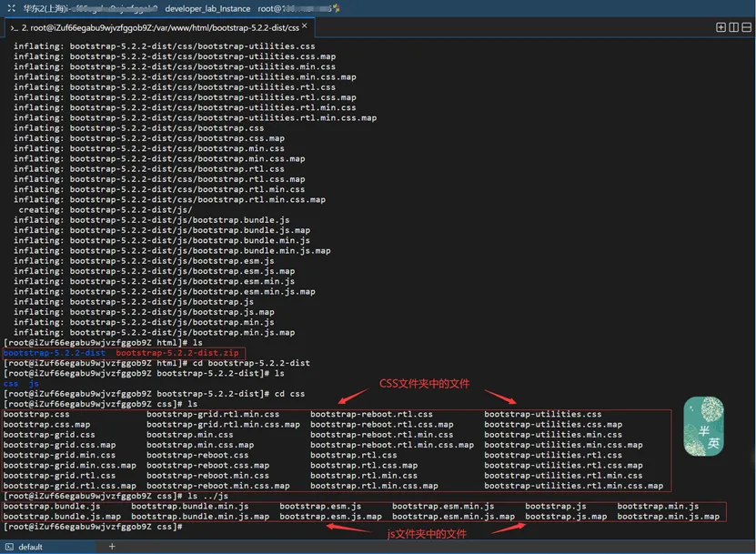Click the fullscreen expand icon in top bar
Screen dimensions: 756x554
click(x=12, y=8)
